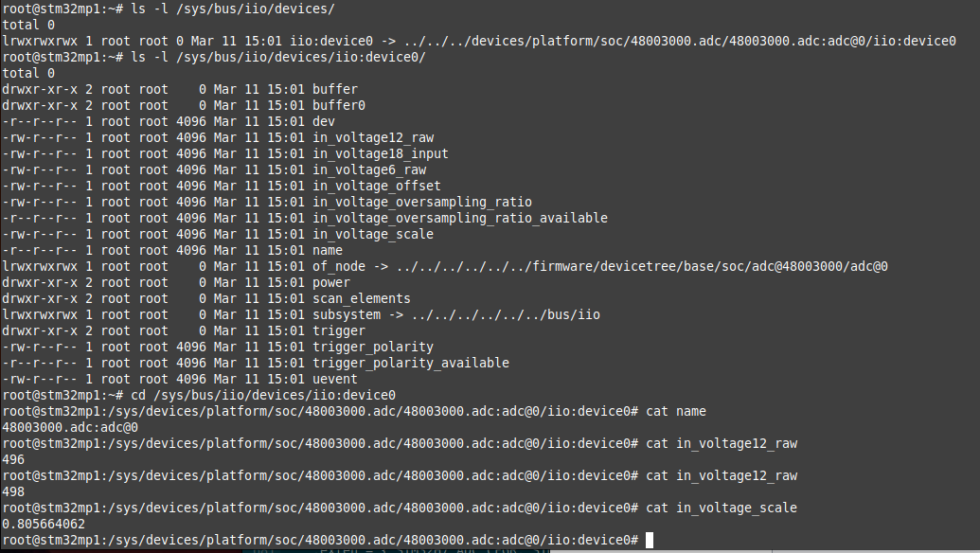Click the "cat name" command text
Image resolution: width=980 pixels, height=553 pixels.
point(676,411)
